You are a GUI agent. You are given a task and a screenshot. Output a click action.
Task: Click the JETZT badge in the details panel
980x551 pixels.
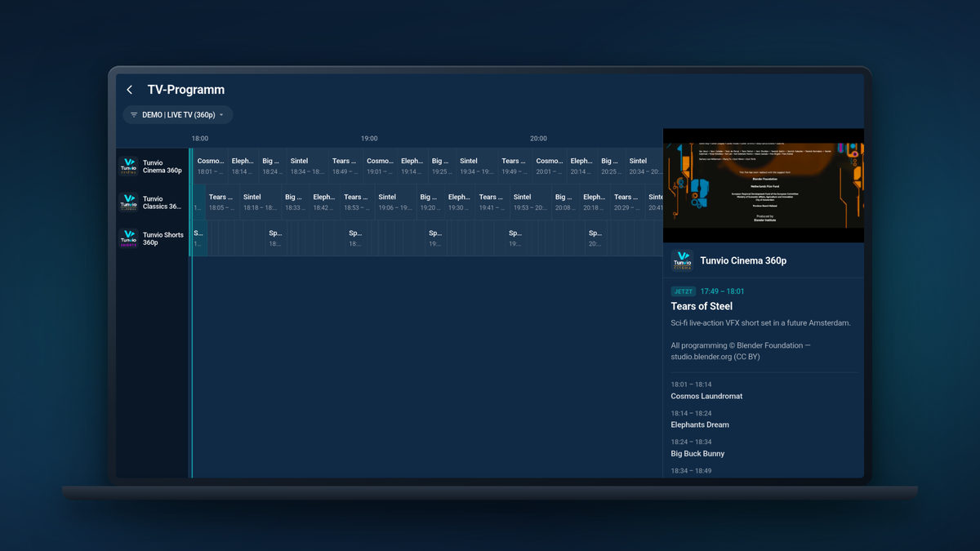pyautogui.click(x=683, y=291)
